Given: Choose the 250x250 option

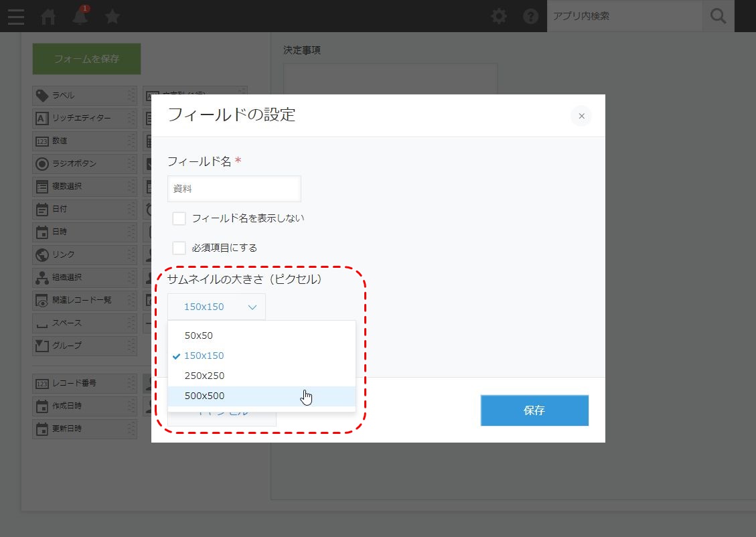Looking at the screenshot, I should tap(262, 376).
